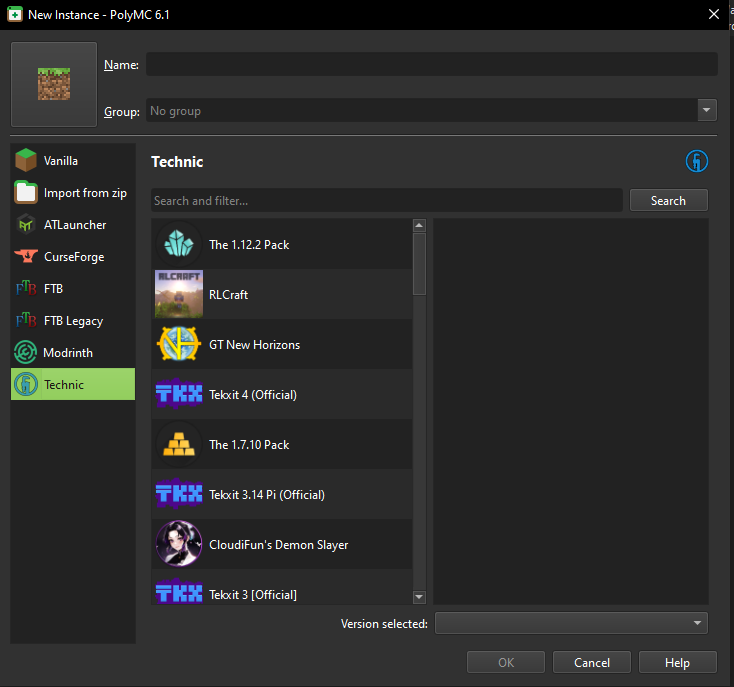Select The 1.7.10 Pack text

coord(249,445)
